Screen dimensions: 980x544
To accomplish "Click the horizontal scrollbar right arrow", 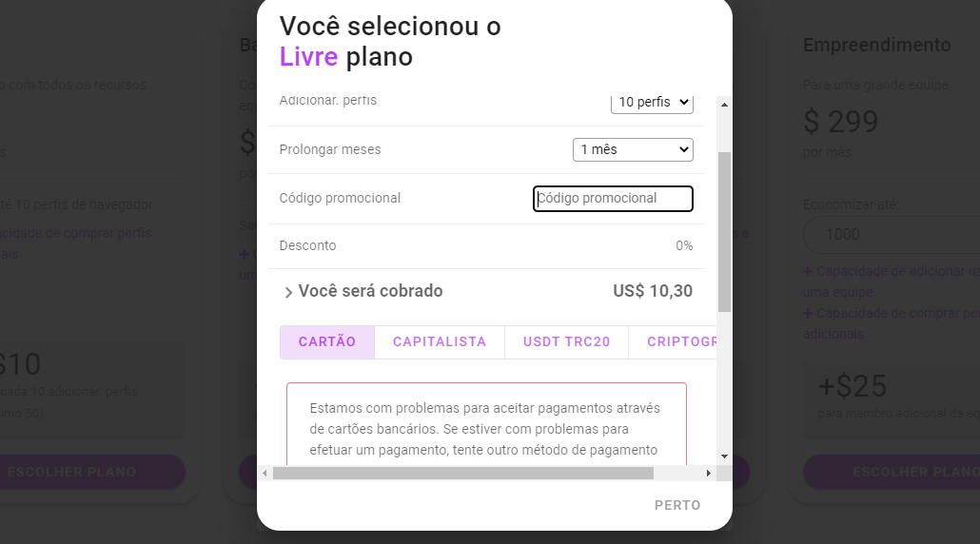I will [x=708, y=474].
